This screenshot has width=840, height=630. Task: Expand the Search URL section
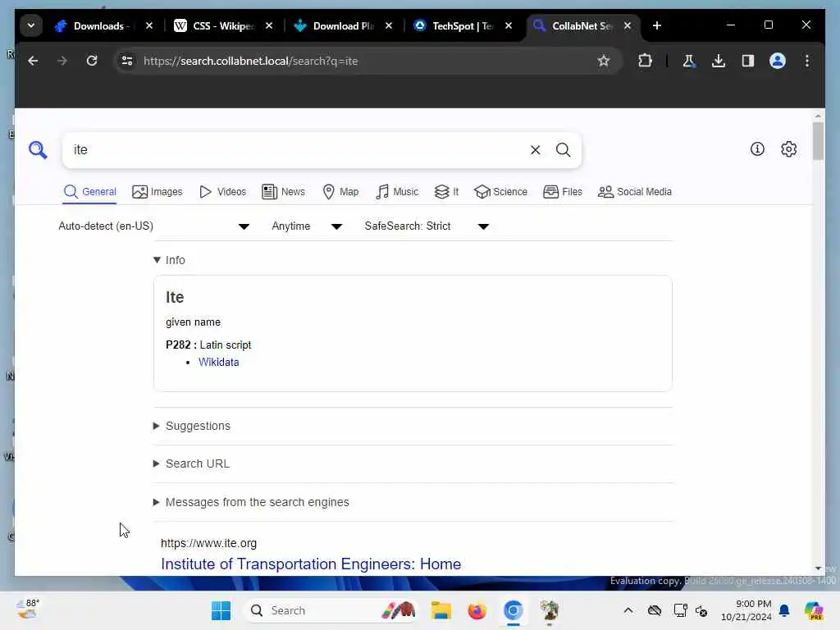click(x=191, y=464)
